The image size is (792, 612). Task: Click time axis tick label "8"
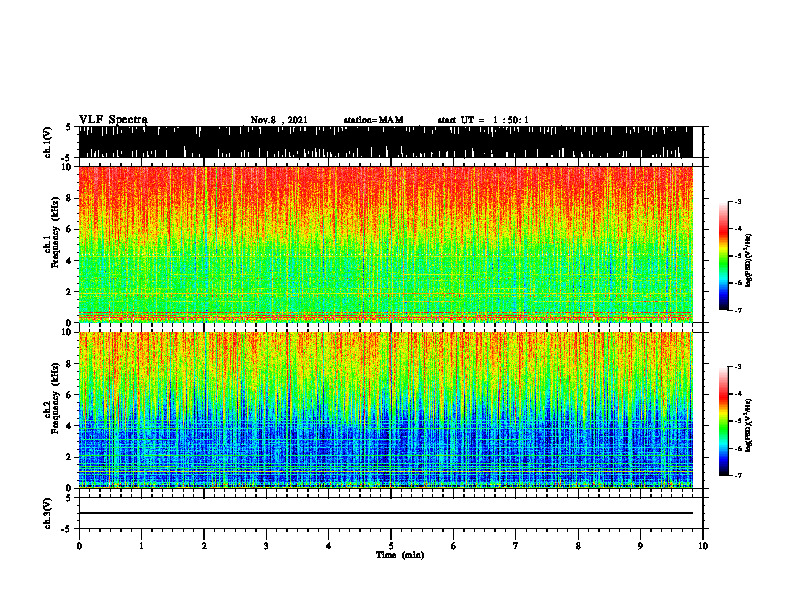click(x=578, y=546)
